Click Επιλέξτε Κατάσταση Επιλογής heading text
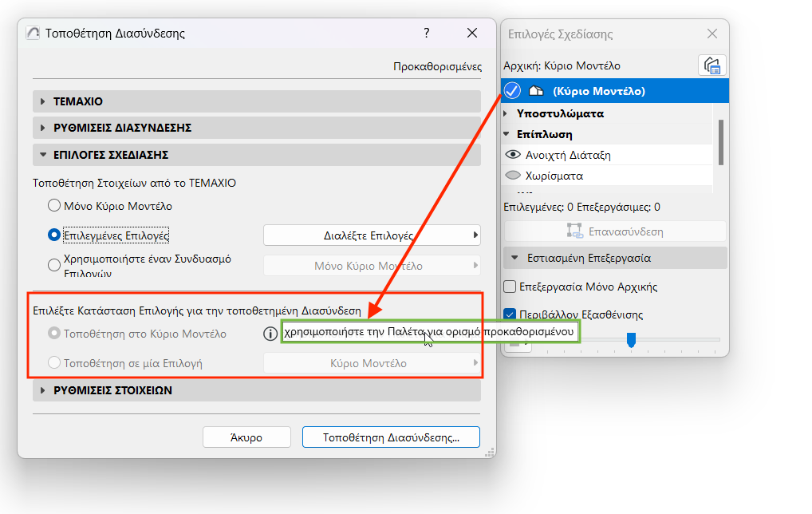 [x=197, y=310]
